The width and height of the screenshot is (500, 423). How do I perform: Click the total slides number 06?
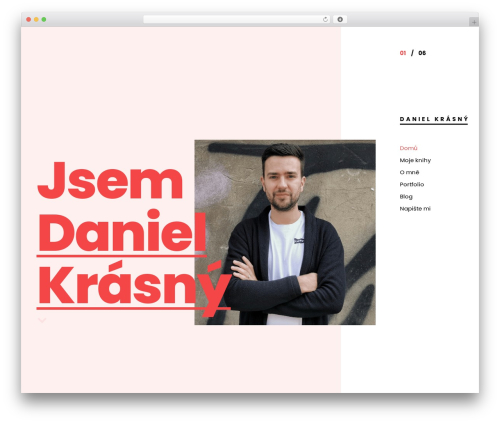[422, 53]
